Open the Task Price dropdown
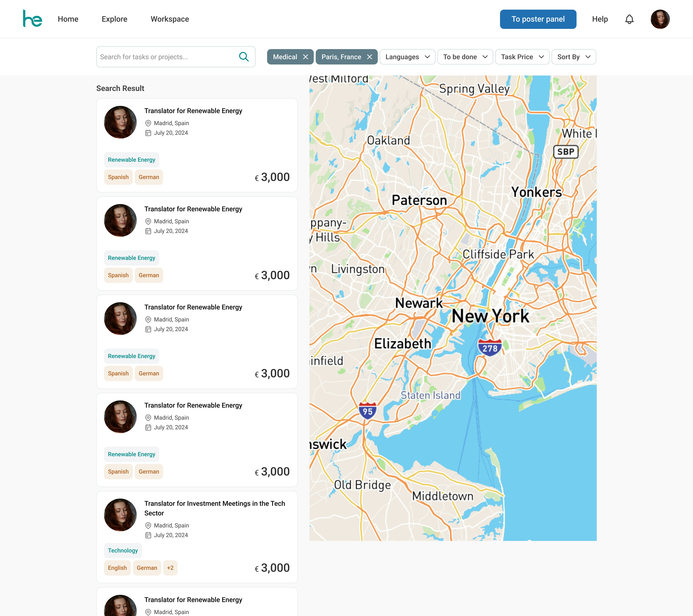The height and width of the screenshot is (616, 693). (522, 57)
